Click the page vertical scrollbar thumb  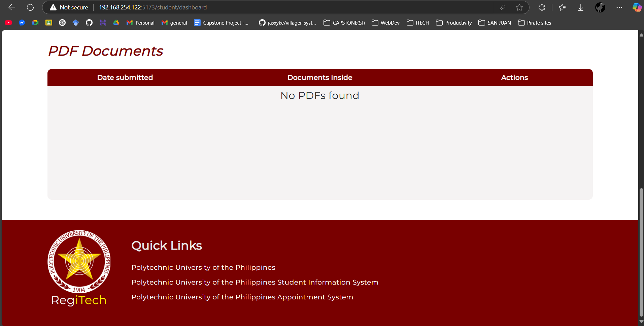pyautogui.click(x=641, y=253)
